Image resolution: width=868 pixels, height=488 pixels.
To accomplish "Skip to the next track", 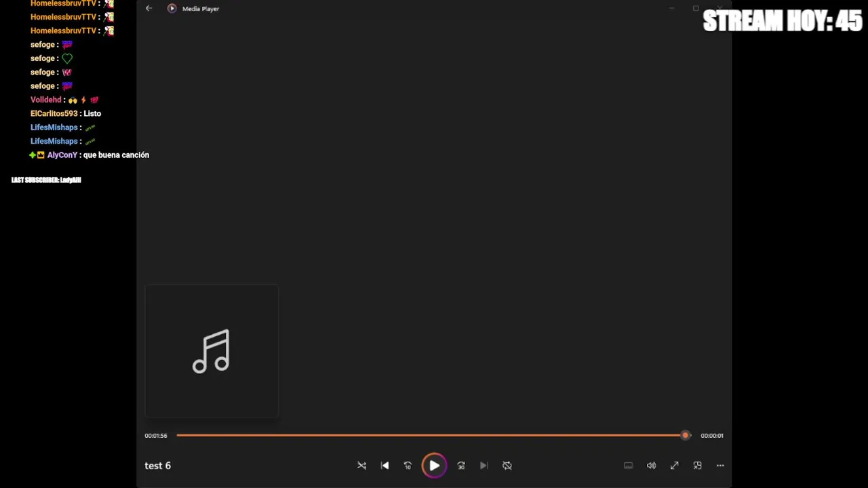I will point(484,466).
